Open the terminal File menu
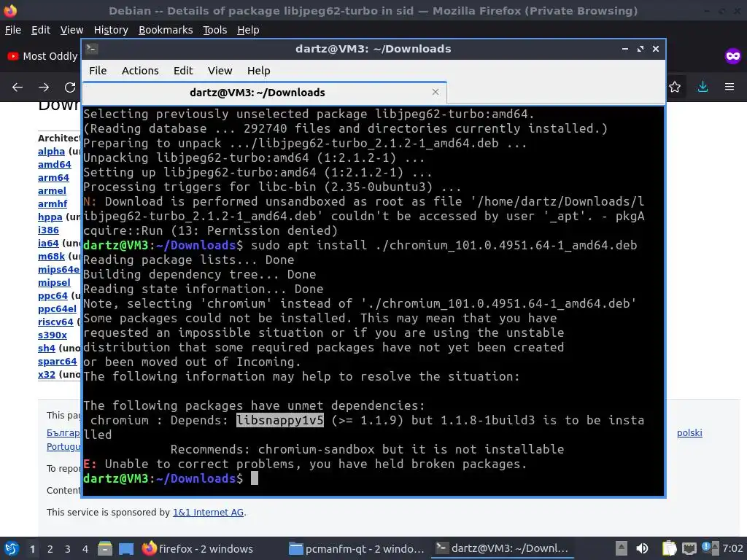This screenshot has width=747, height=560. (x=98, y=71)
